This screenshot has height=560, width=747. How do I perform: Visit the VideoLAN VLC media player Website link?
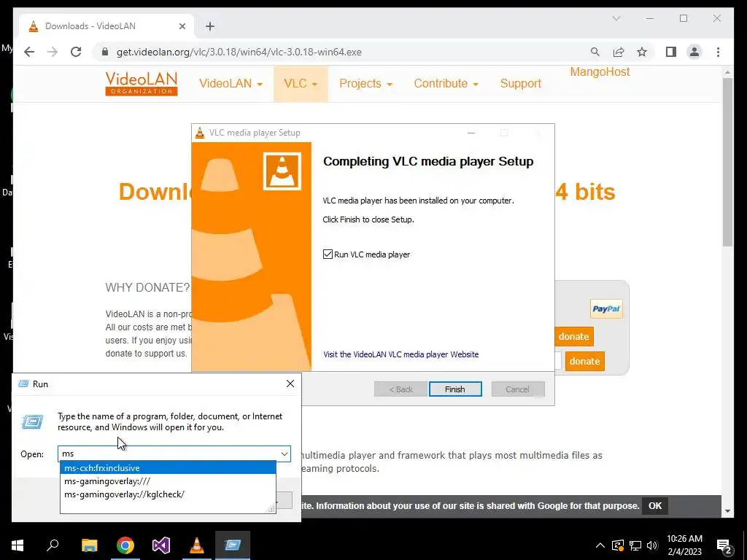[400, 354]
